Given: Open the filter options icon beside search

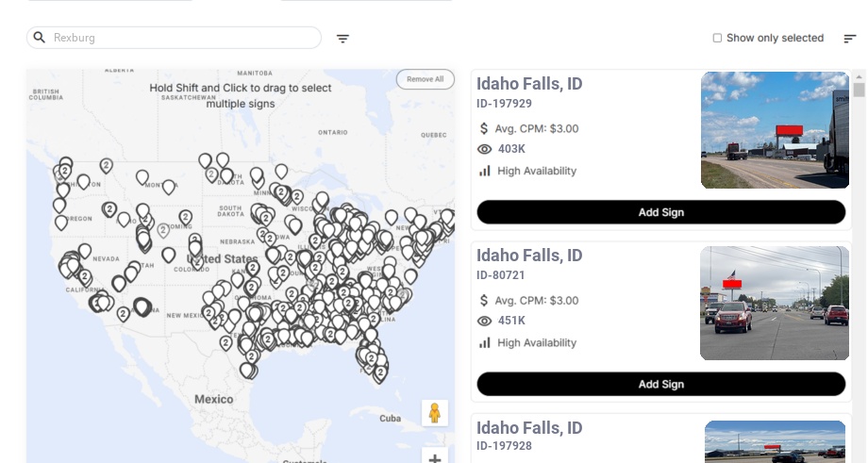Looking at the screenshot, I should tap(342, 39).
